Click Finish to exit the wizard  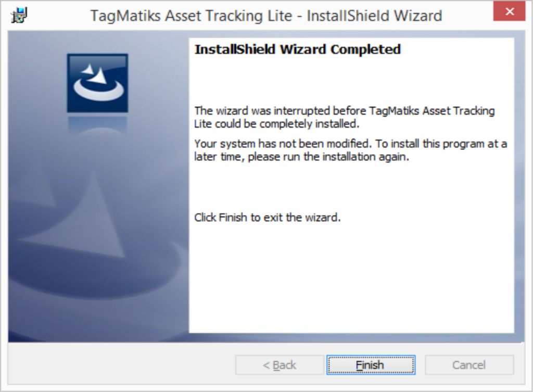click(371, 365)
